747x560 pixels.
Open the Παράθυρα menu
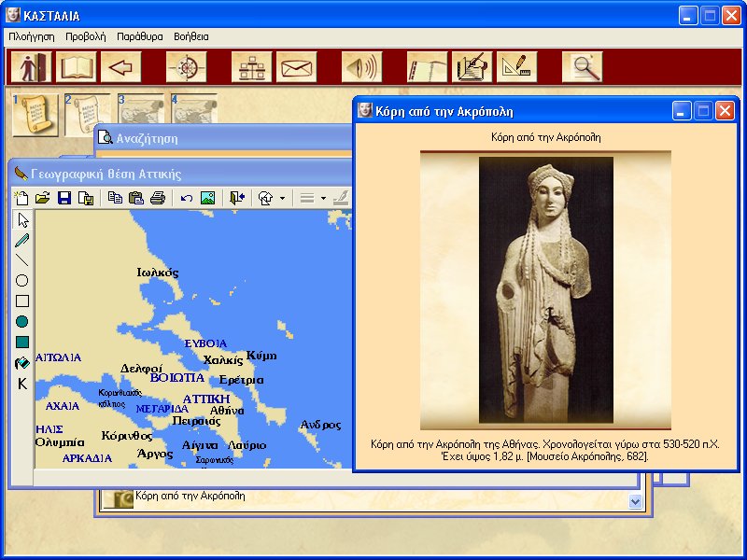(x=139, y=36)
